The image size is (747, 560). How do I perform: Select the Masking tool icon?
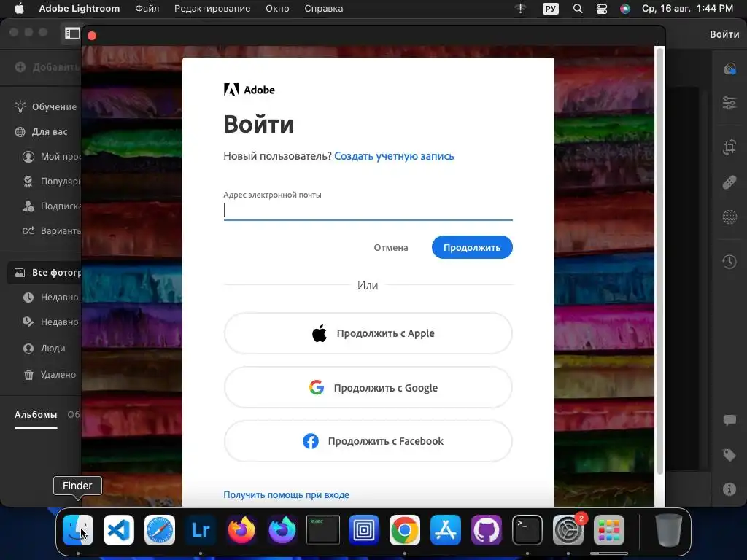(729, 217)
